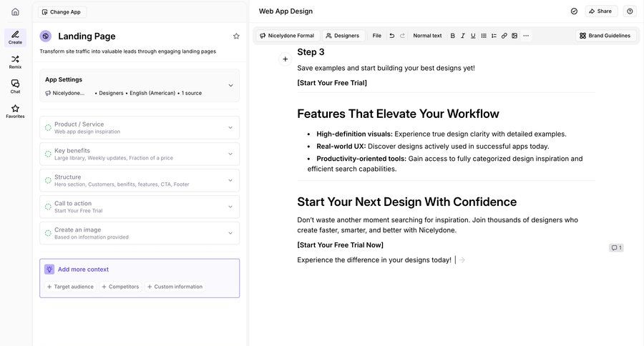
Task: Add Target audience context
Action: [x=70, y=287]
